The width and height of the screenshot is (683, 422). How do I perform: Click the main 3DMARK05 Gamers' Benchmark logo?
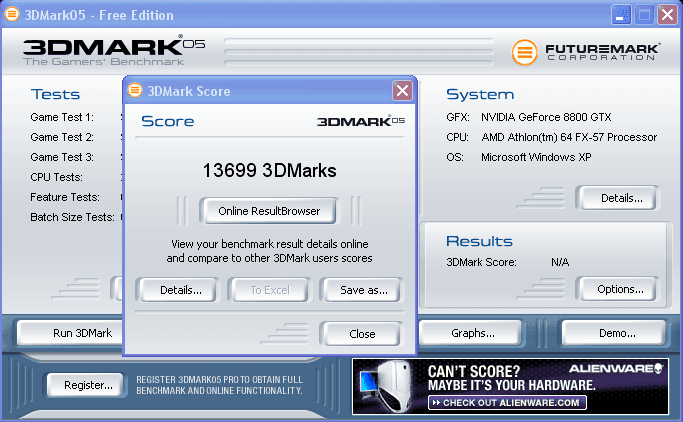click(114, 51)
